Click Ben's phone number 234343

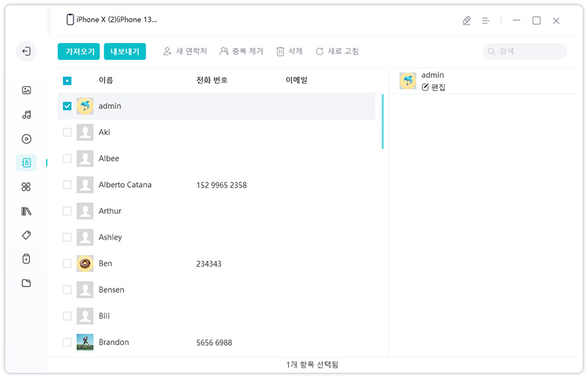(209, 263)
